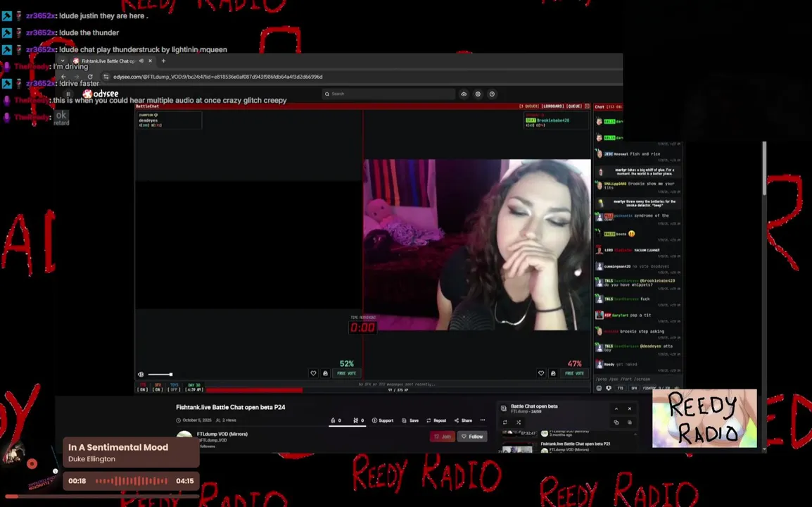
Task: Open the Odysee sidebar menu icon
Action: (68, 94)
